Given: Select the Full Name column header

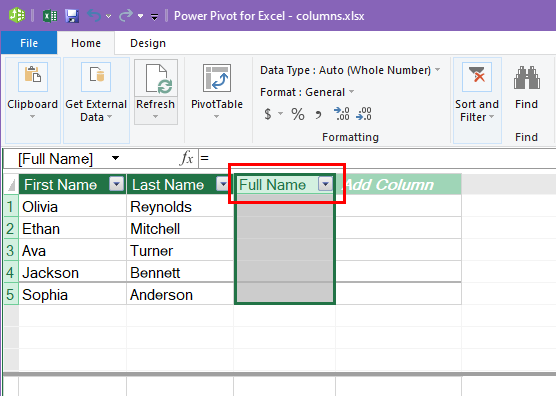Looking at the screenshot, I should pyautogui.click(x=285, y=184).
